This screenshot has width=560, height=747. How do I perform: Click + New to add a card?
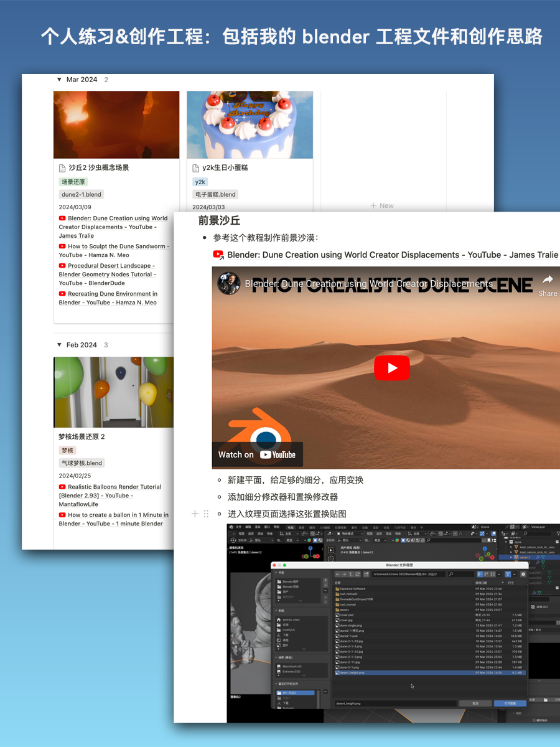pos(382,205)
